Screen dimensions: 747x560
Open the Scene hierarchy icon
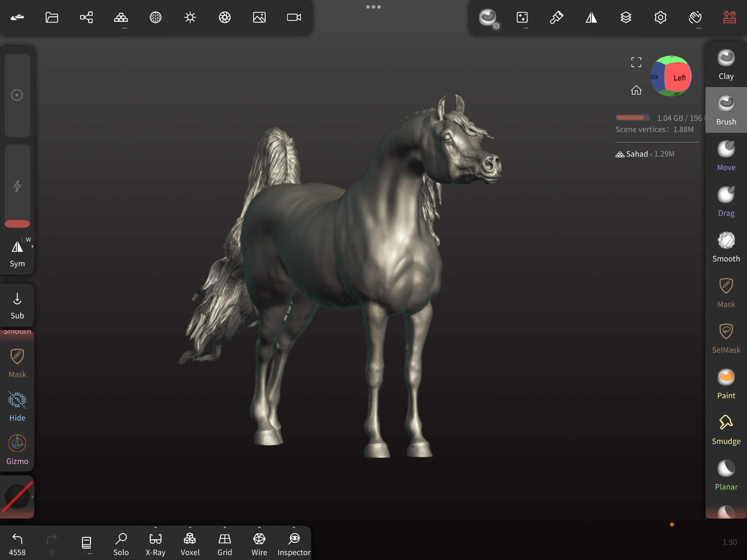86,17
